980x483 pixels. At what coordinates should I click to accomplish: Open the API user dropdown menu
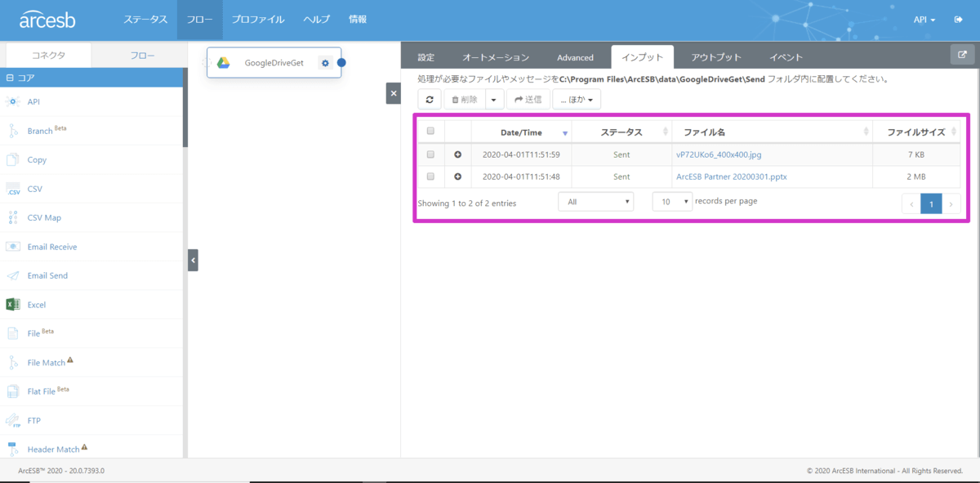tap(924, 20)
